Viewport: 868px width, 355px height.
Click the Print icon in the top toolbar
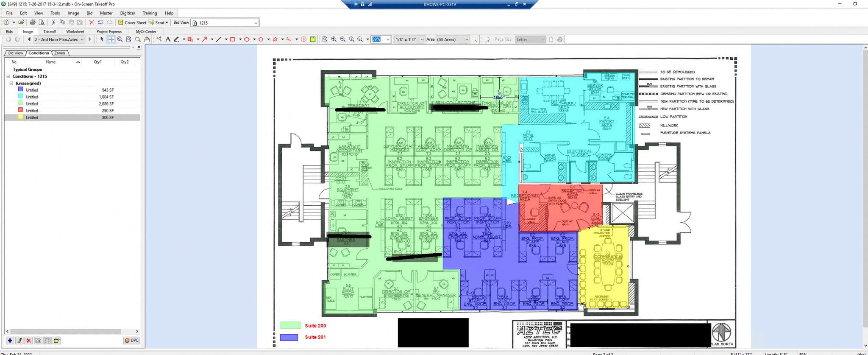(x=33, y=22)
